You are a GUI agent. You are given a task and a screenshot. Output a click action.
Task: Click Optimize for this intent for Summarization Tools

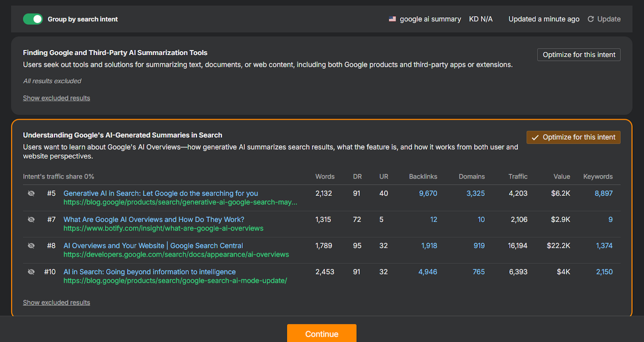(x=579, y=55)
